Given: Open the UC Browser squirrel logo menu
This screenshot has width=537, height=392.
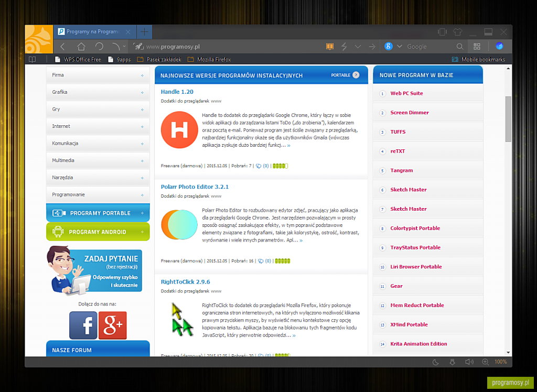Looking at the screenshot, I should (x=39, y=39).
